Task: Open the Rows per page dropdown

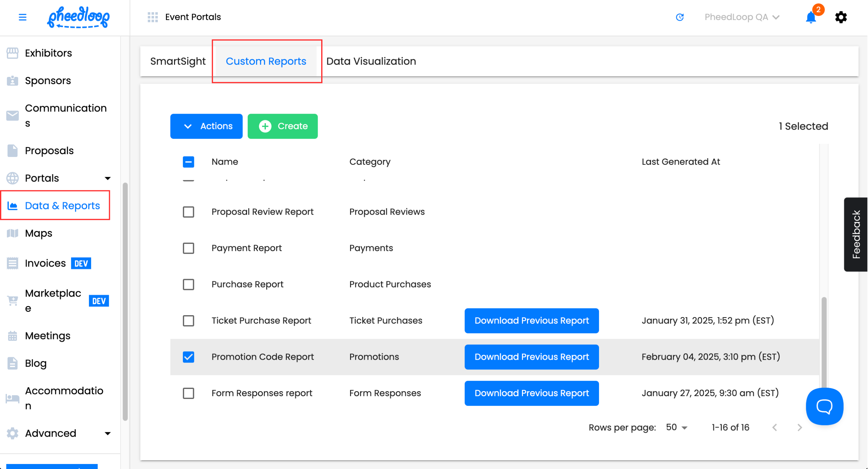Action: click(676, 427)
